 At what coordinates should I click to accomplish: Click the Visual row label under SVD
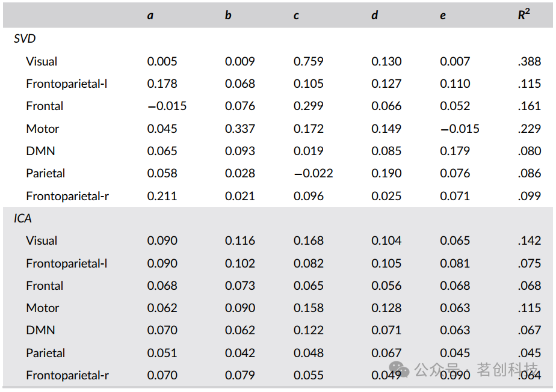[x=42, y=61]
